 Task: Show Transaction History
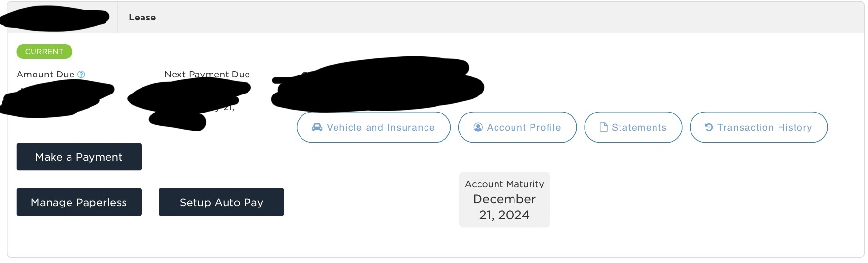(759, 127)
